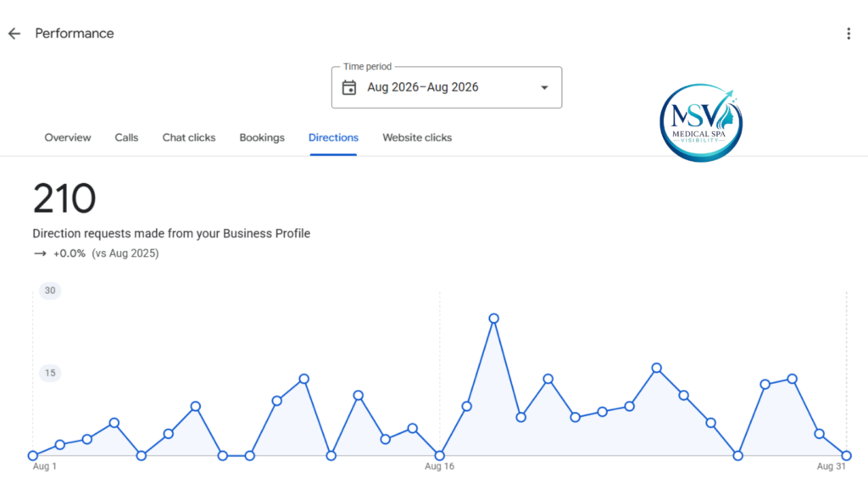Viewport: 868px width, 489px height.
Task: Click the 30 y-axis label
Action: (x=50, y=291)
